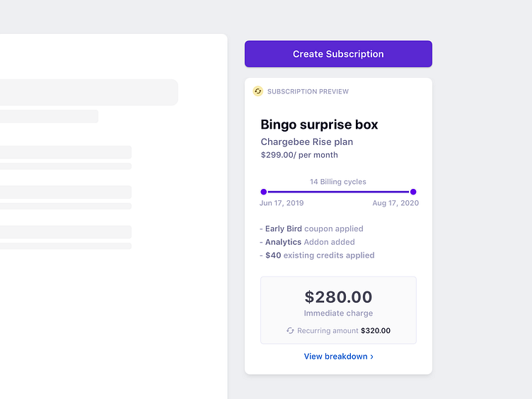
Task: Click the $320.00 recurring amount value
Action: pyautogui.click(x=376, y=330)
